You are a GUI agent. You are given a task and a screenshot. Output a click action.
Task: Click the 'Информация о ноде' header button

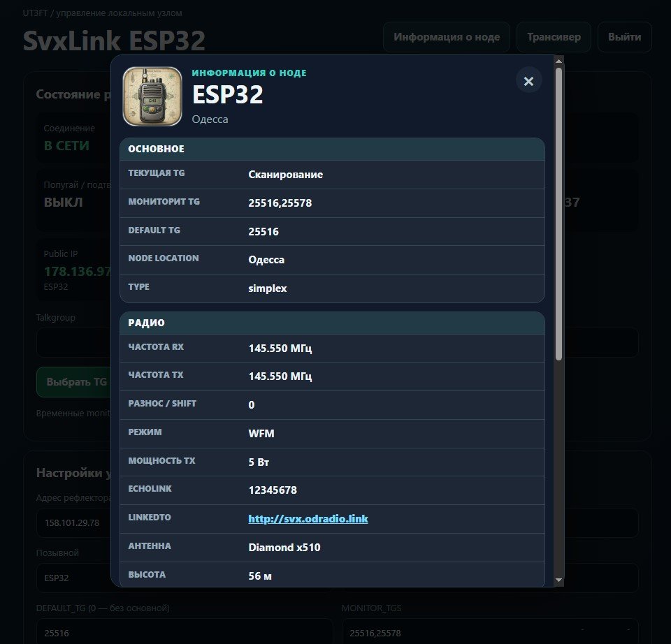[x=447, y=37]
